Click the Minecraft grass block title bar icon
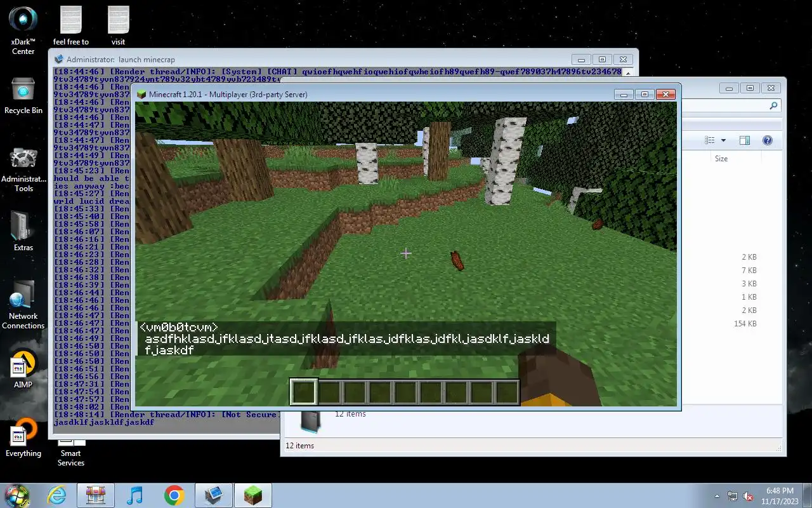Viewport: 812px width, 508px height. coord(141,94)
